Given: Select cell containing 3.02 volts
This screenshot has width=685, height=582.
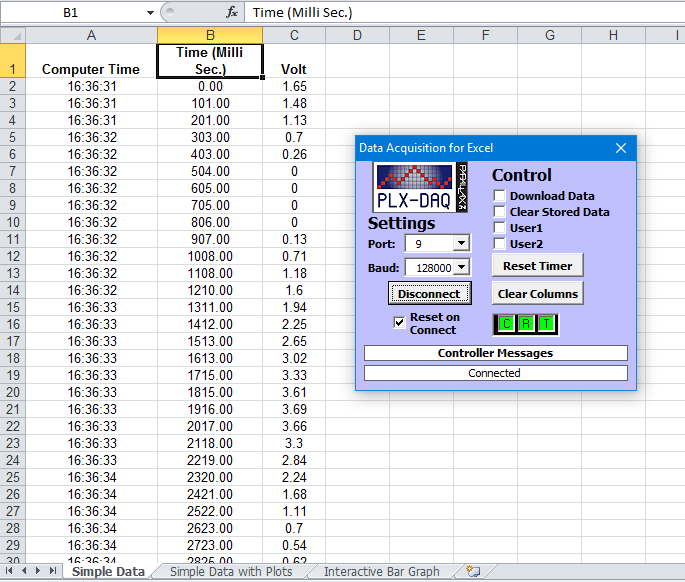Looking at the screenshot, I should coord(294,358).
